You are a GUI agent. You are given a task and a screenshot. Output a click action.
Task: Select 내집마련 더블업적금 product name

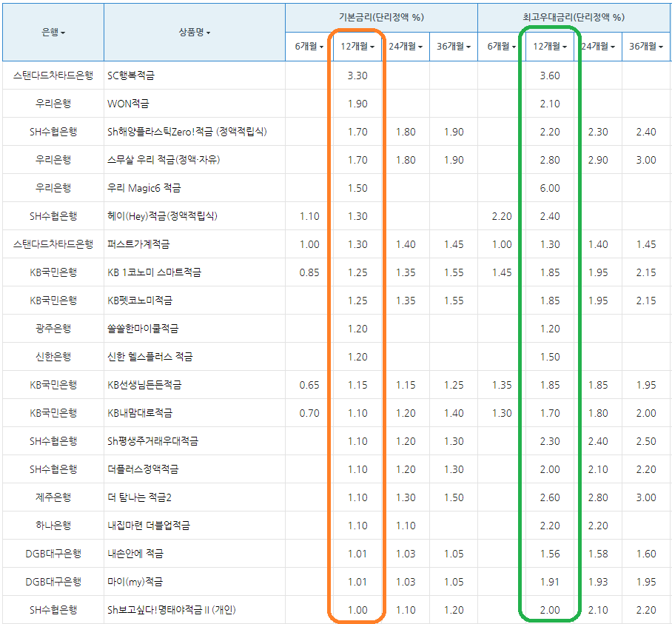click(x=148, y=526)
